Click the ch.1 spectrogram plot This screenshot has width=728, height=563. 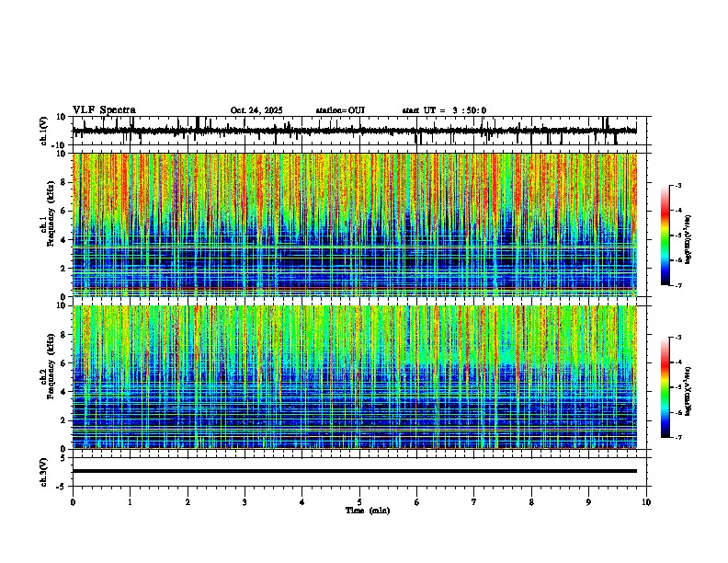(x=355, y=224)
